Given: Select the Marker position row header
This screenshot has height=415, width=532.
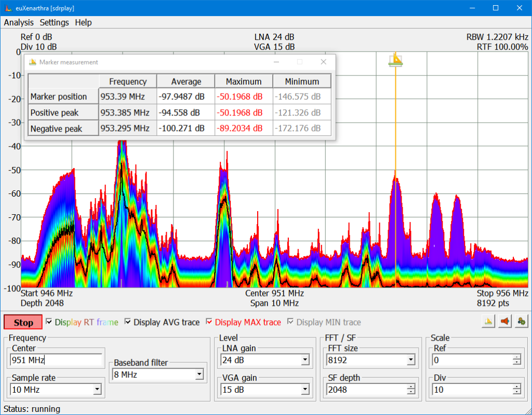Looking at the screenshot, I should [x=63, y=96].
